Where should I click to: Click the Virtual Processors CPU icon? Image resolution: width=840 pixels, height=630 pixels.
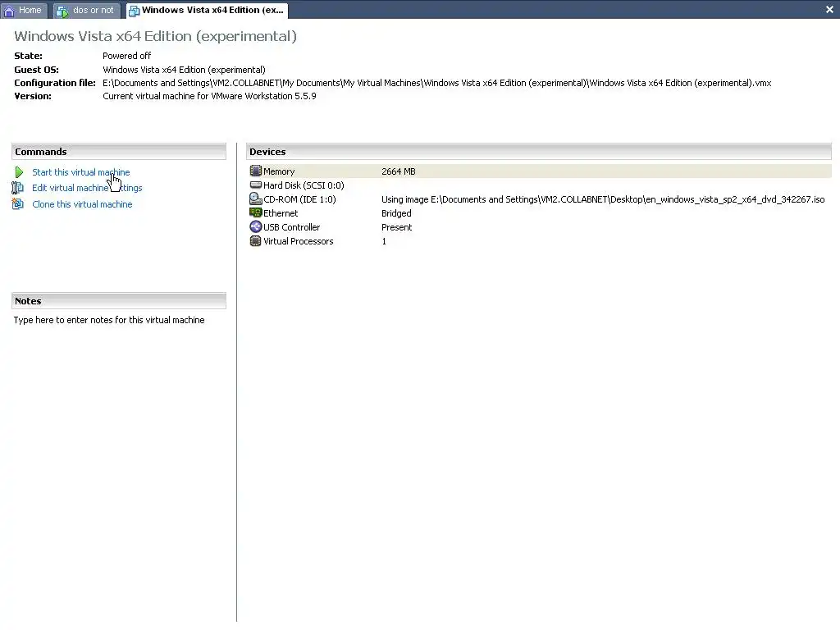[256, 241]
